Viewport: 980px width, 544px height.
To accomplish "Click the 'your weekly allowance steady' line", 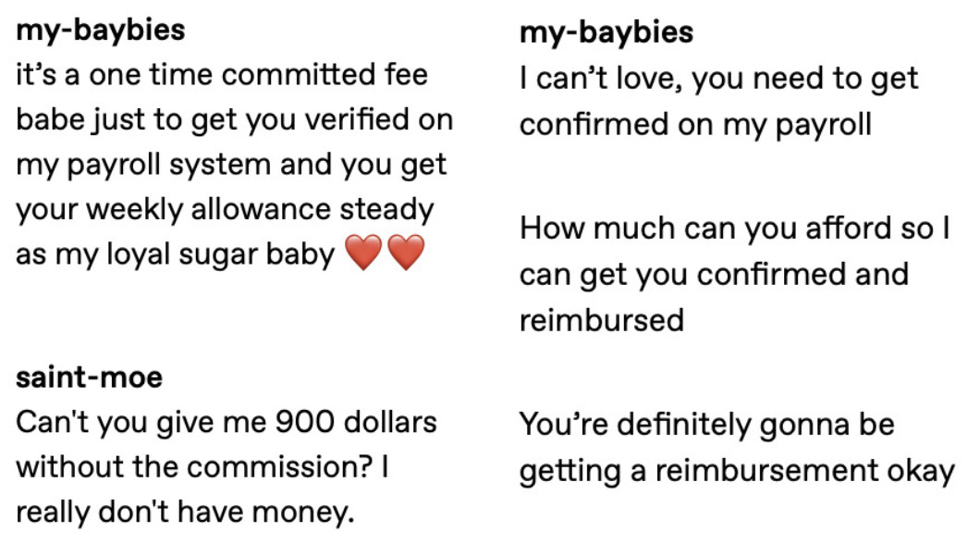I will click(x=225, y=209).
